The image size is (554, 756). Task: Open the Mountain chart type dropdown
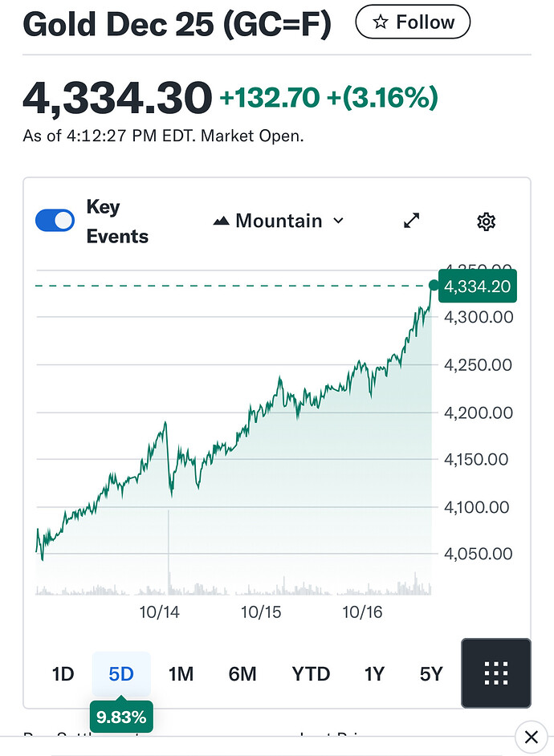click(x=278, y=221)
